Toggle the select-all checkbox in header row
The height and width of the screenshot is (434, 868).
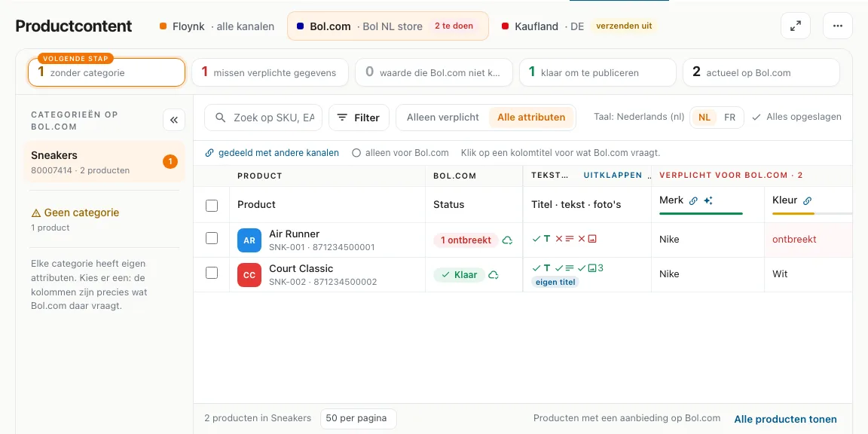(212, 206)
